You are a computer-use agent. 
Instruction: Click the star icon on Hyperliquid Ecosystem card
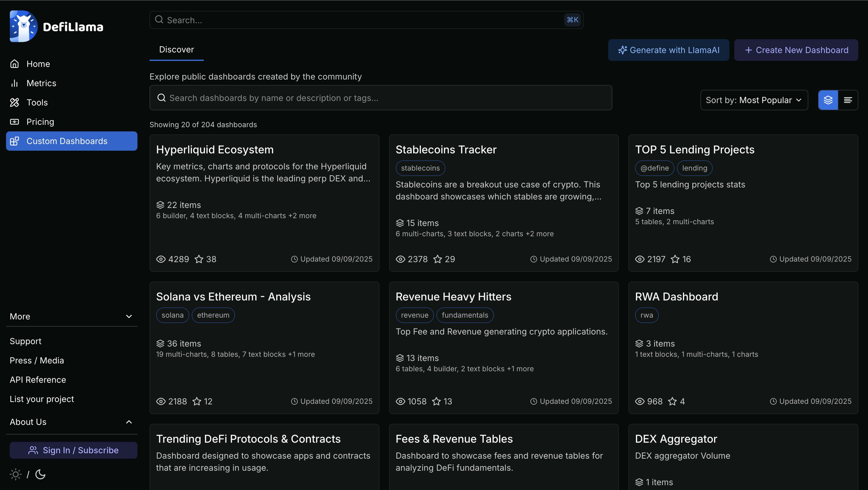click(x=199, y=259)
